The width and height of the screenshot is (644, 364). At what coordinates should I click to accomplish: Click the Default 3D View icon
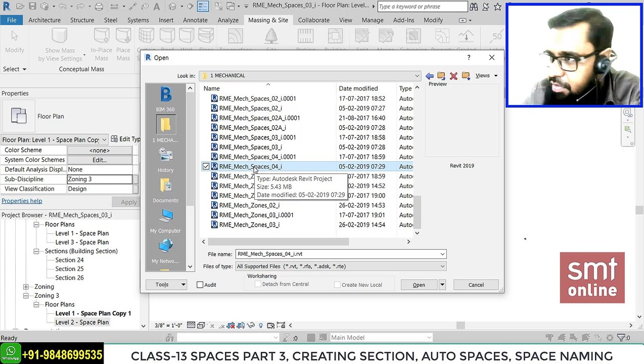(x=172, y=7)
